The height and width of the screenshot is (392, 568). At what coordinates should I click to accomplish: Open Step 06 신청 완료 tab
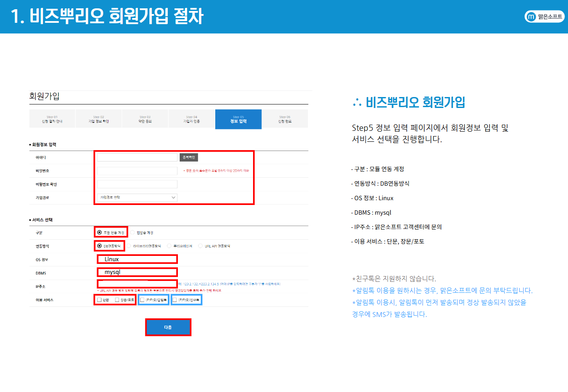tap(285, 119)
